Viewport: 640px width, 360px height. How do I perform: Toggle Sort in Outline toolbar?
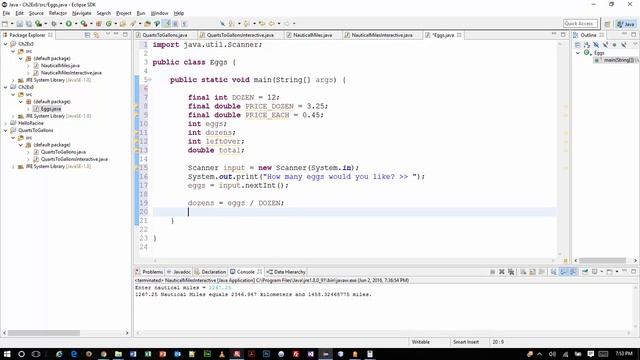587,45
